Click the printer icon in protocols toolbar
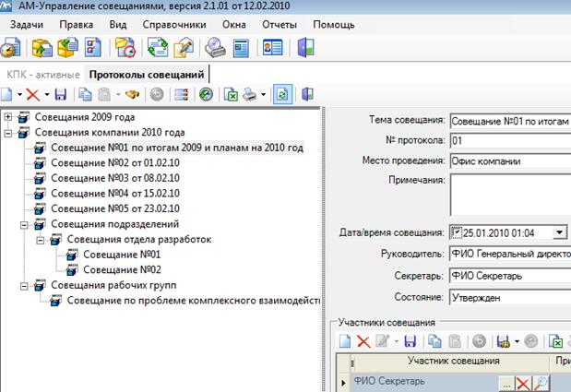 pos(249,94)
